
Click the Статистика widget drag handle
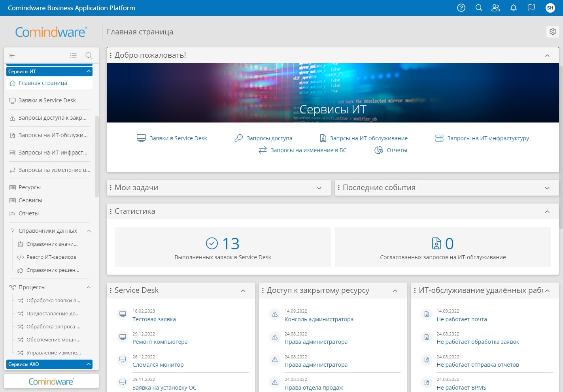tap(111, 211)
